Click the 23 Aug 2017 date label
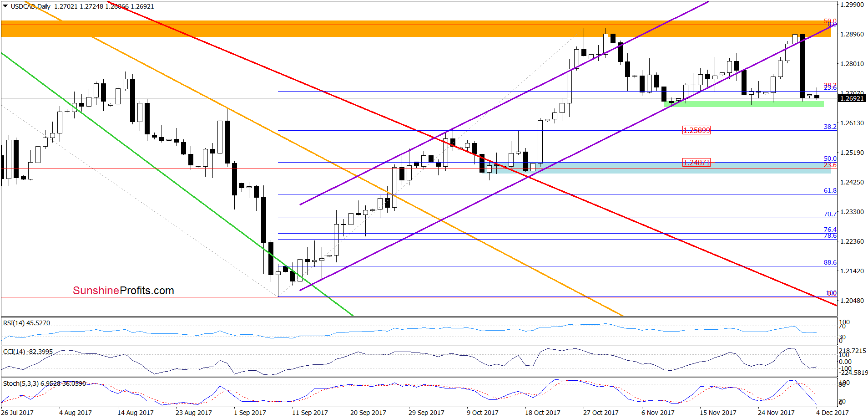Image resolution: width=868 pixels, height=419 pixels. click(x=194, y=413)
